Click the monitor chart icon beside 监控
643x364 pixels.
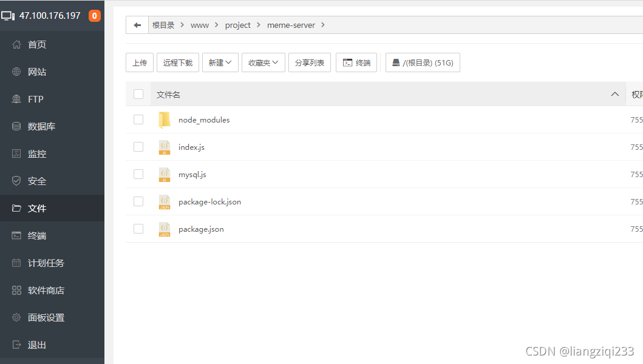[x=16, y=153]
